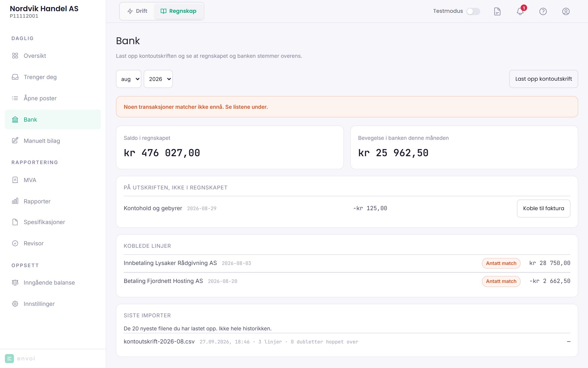Open the year dropdown showing 2026
Image resolution: width=588 pixels, height=368 pixels.
point(158,79)
